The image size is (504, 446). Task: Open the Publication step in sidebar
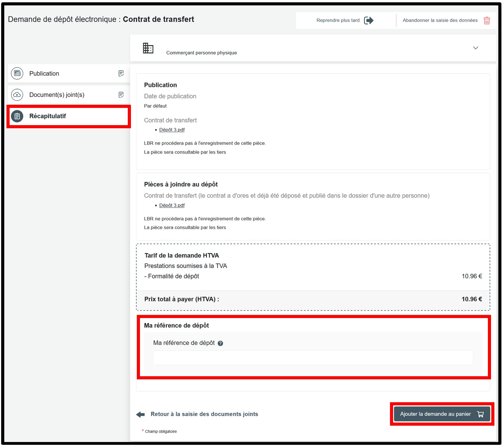click(44, 73)
